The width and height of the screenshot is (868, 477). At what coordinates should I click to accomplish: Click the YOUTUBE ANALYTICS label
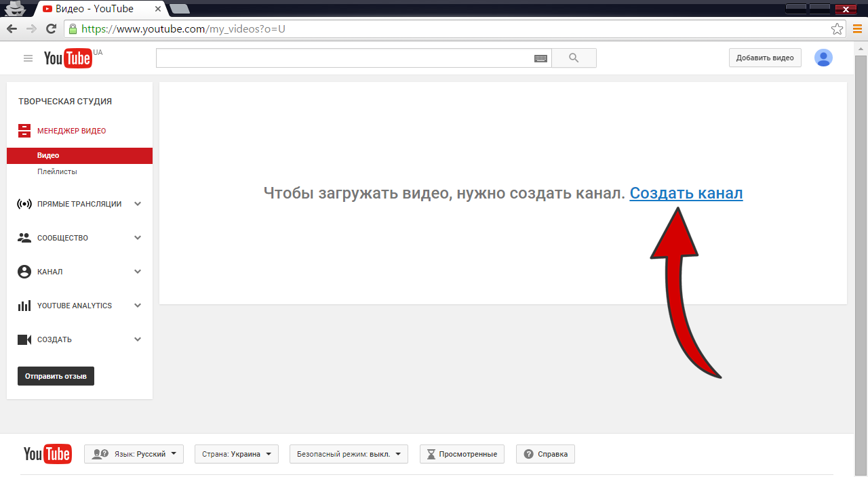(75, 306)
